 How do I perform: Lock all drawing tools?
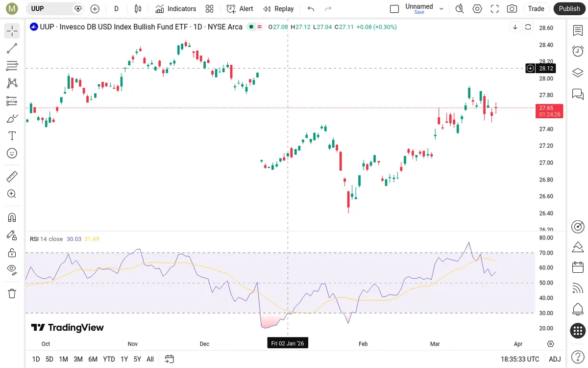point(12,253)
